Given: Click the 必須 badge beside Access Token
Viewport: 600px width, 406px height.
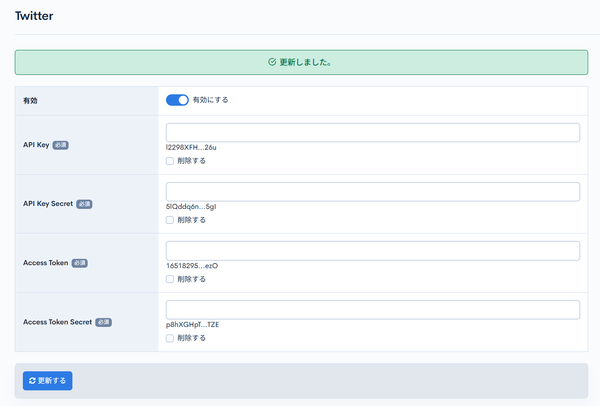Looking at the screenshot, I should [x=80, y=263].
